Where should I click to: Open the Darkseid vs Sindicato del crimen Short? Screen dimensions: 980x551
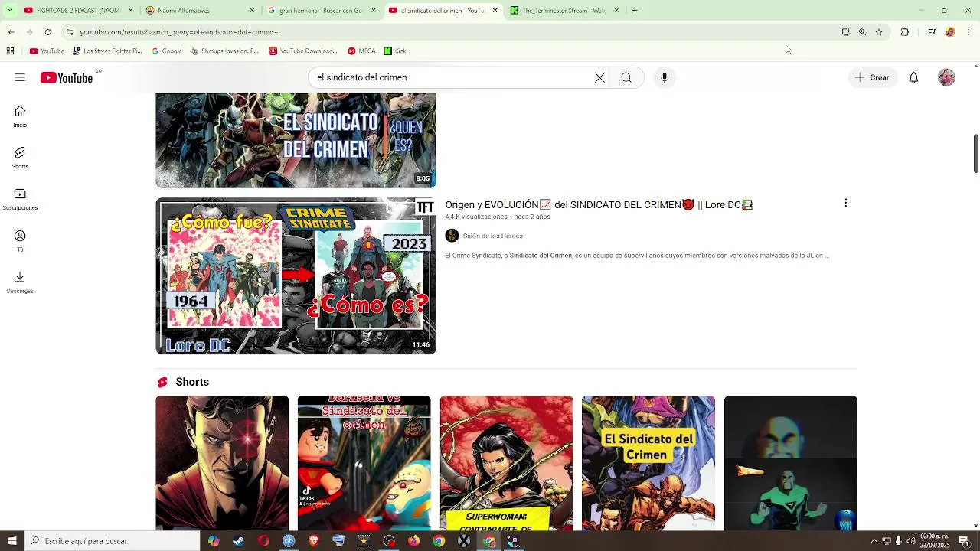click(x=364, y=463)
